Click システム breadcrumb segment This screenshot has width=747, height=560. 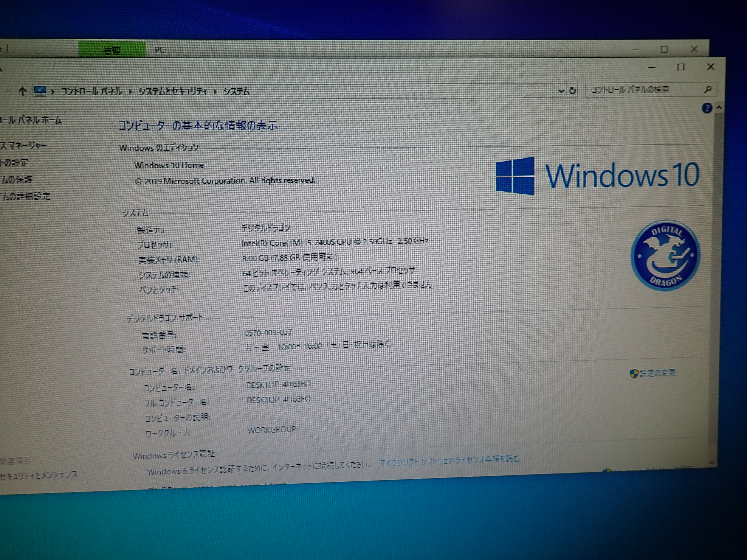point(236,91)
